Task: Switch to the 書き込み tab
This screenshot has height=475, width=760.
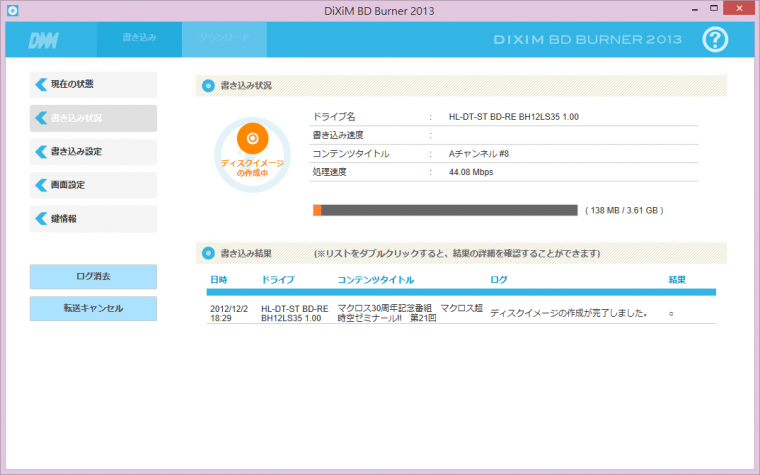Action: (x=139, y=38)
